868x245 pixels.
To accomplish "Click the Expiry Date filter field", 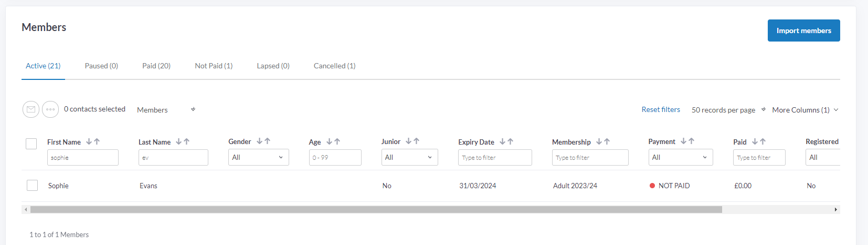I will pyautogui.click(x=494, y=157).
